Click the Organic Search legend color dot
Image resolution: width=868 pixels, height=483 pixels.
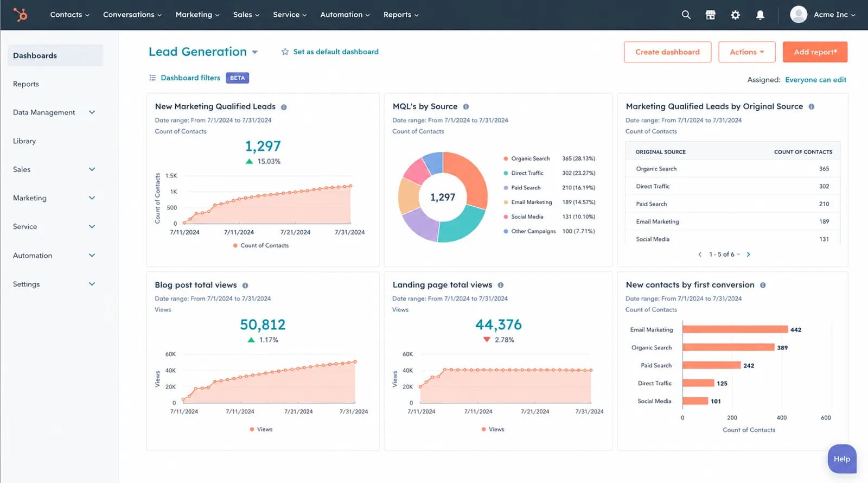point(506,158)
